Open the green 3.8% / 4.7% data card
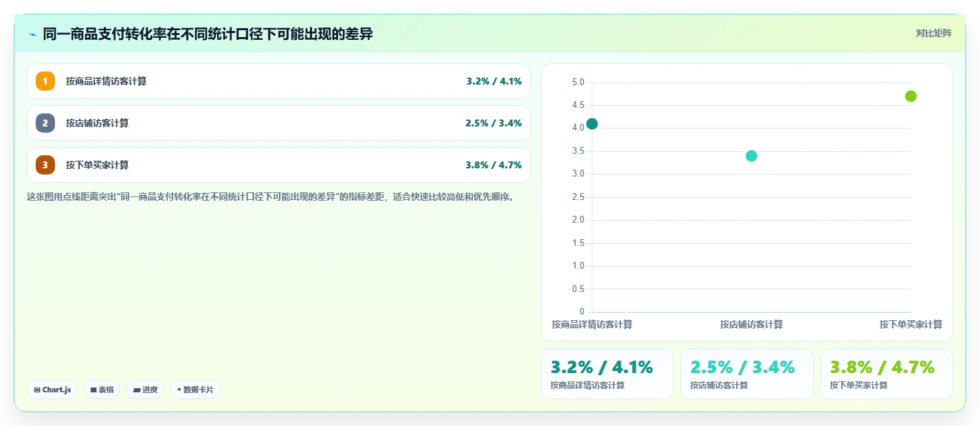Screen dimensions: 980x426 (887, 374)
